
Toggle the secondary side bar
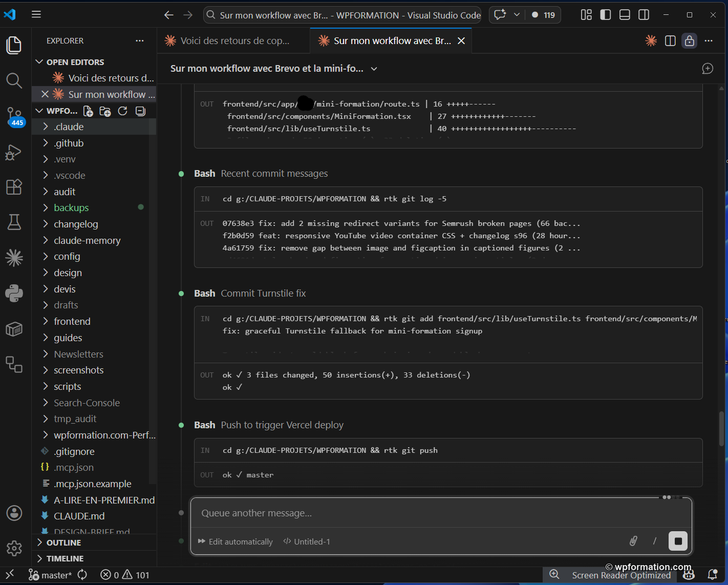coord(644,15)
